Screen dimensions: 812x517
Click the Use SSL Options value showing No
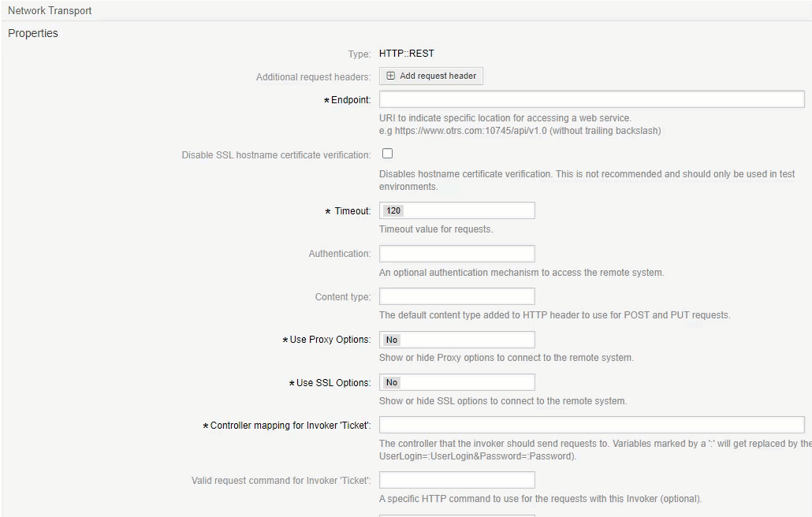click(x=390, y=382)
